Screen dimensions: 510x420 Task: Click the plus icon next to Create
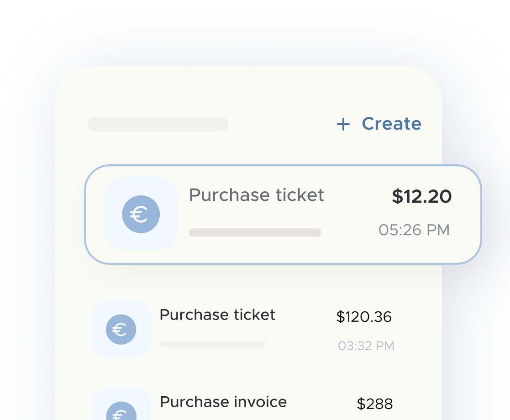pos(343,124)
